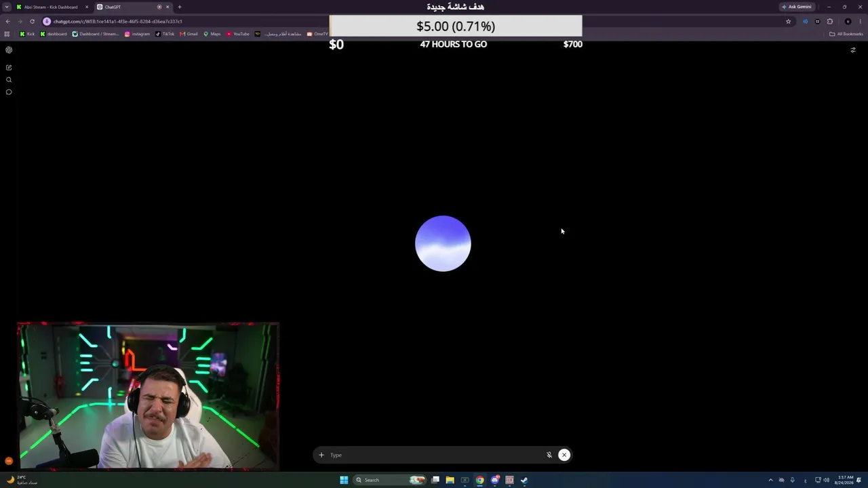Open the Maps bookmark

tap(212, 34)
